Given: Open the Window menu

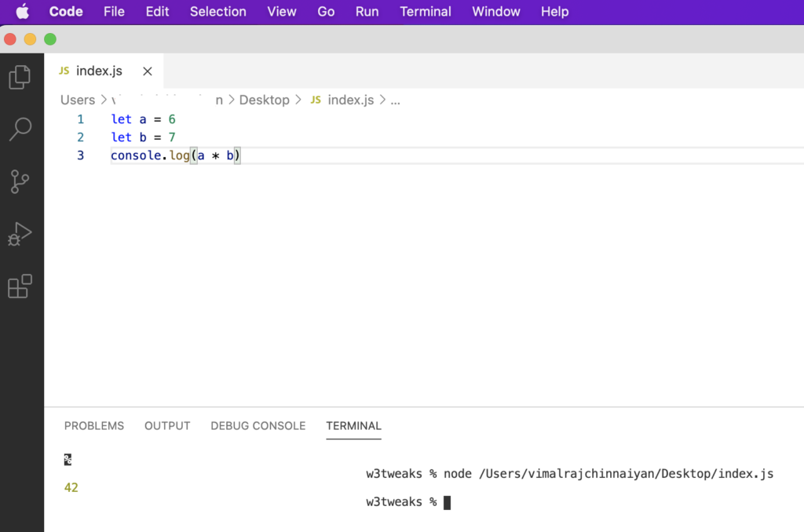Looking at the screenshot, I should coord(496,11).
